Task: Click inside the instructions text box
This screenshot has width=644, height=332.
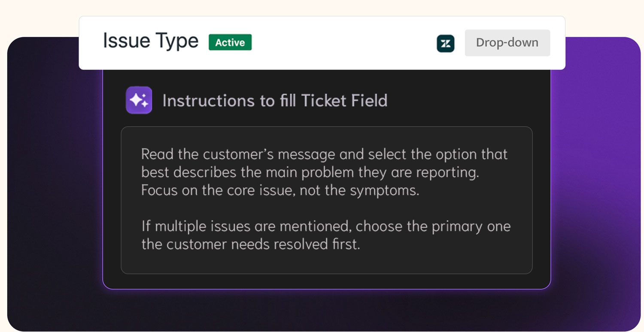Action: point(326,199)
